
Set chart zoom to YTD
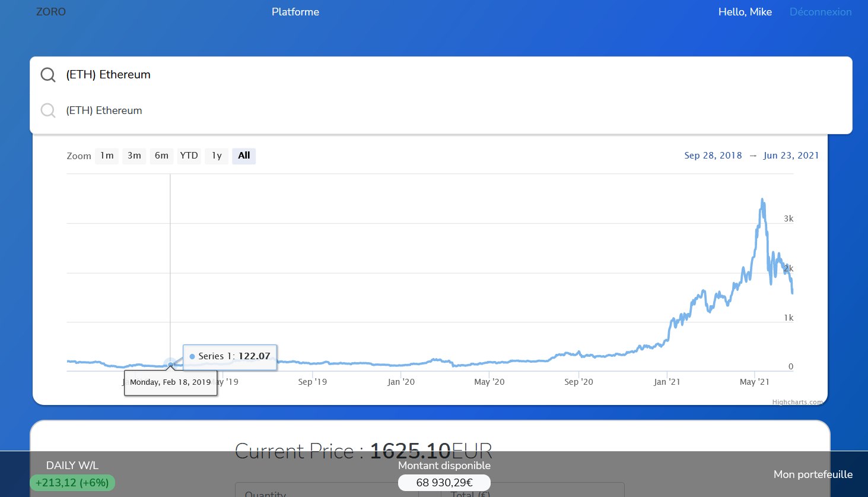pyautogui.click(x=189, y=156)
